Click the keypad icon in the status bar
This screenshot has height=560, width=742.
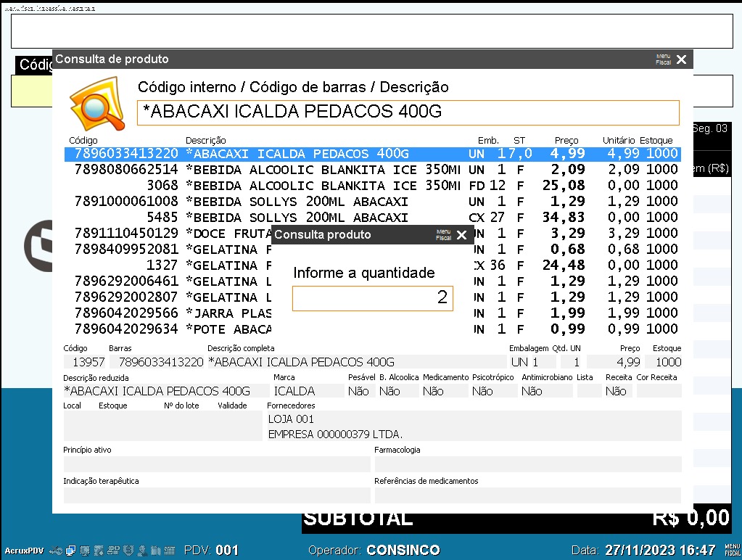click(170, 550)
